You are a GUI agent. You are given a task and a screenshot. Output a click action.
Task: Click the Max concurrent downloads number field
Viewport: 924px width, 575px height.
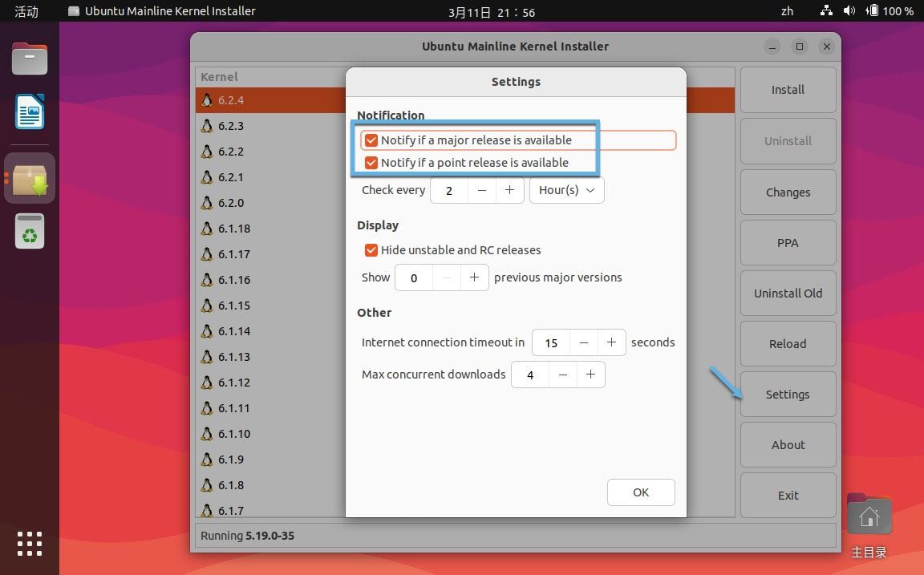[x=530, y=375]
